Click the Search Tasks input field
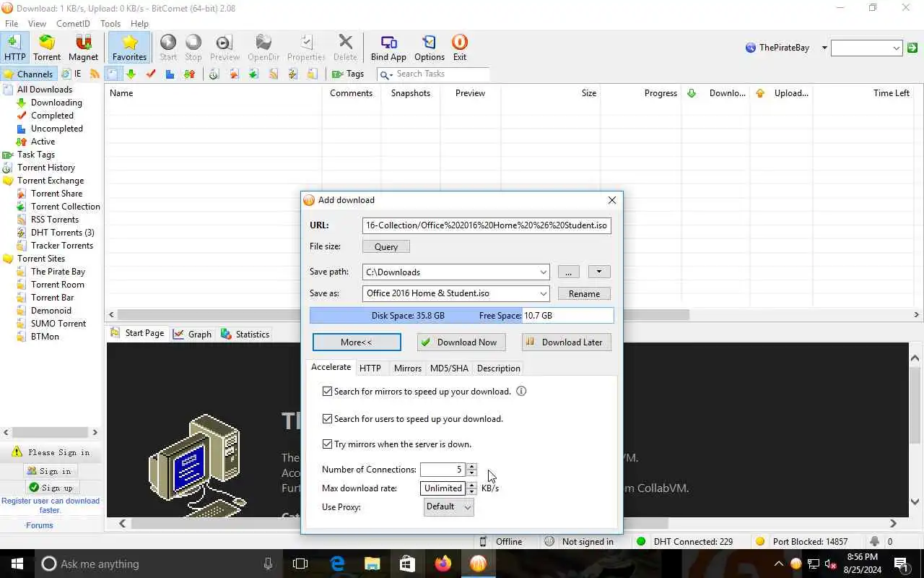This screenshot has height=578, width=924. click(x=442, y=74)
